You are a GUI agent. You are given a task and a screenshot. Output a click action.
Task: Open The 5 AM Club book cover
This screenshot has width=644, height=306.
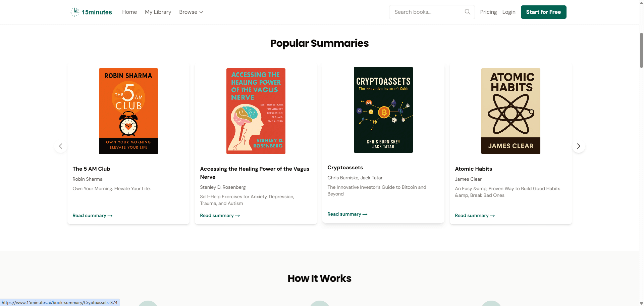128,111
